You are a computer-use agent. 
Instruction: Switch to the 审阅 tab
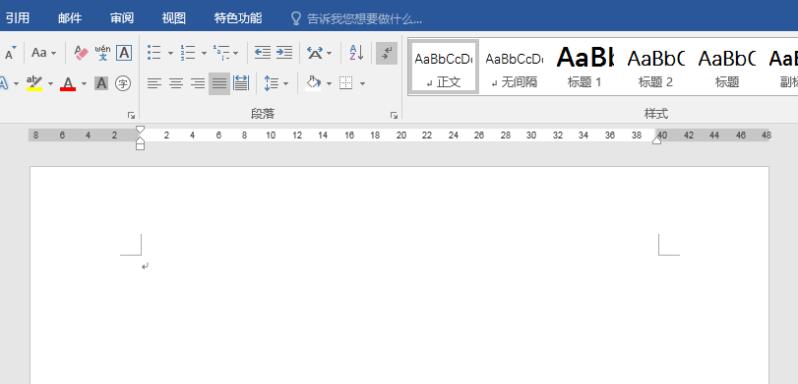[122, 19]
